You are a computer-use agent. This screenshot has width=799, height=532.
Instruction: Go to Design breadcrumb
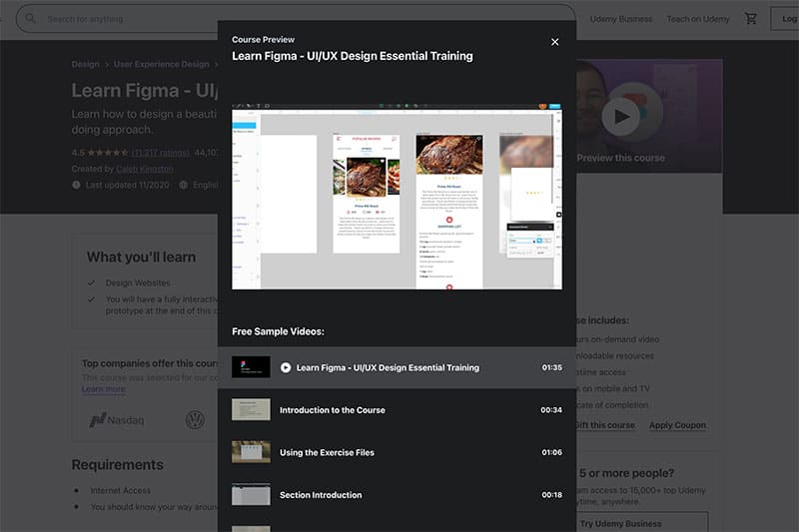tap(85, 64)
